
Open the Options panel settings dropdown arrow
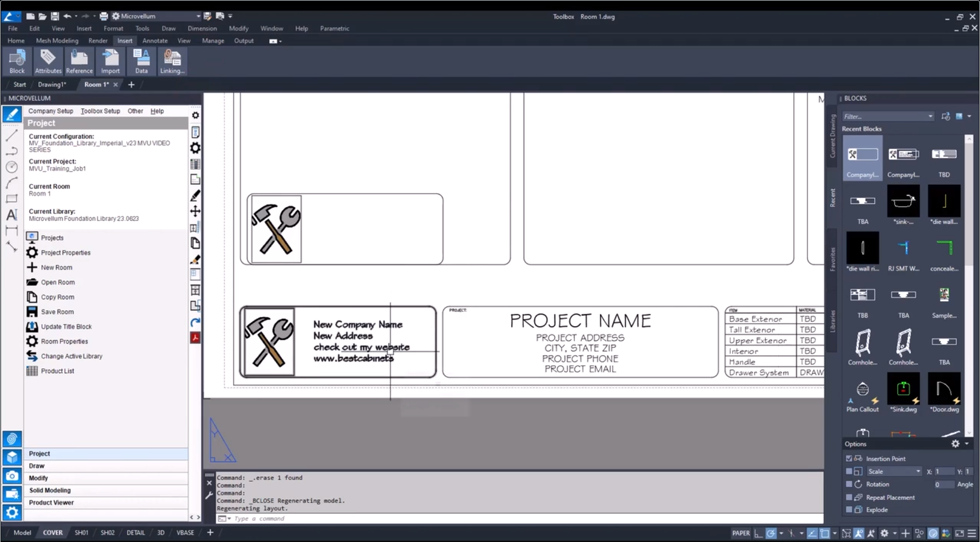point(967,444)
